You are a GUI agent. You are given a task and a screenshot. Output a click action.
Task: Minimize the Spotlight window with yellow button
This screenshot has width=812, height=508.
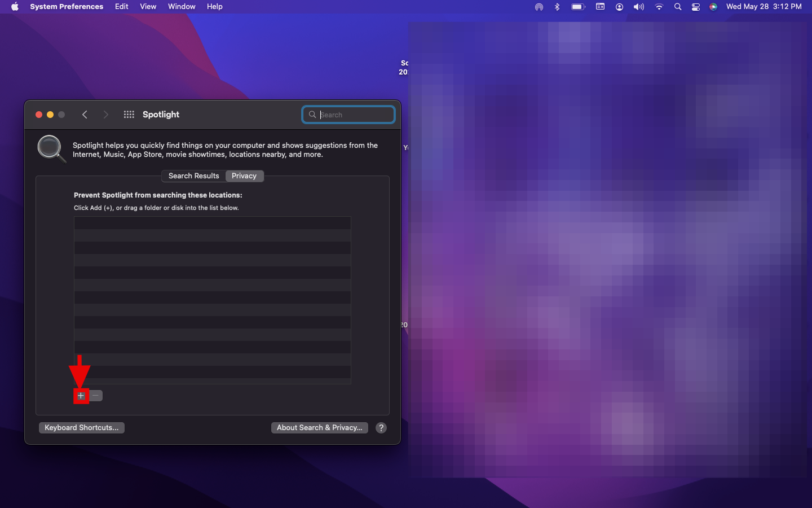pos(50,115)
